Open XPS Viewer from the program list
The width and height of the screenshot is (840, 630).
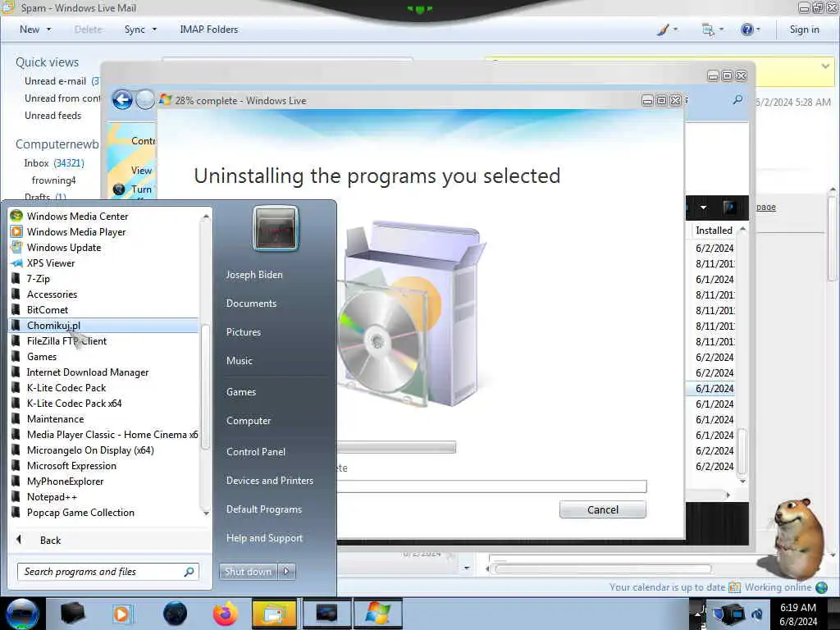[x=51, y=263]
